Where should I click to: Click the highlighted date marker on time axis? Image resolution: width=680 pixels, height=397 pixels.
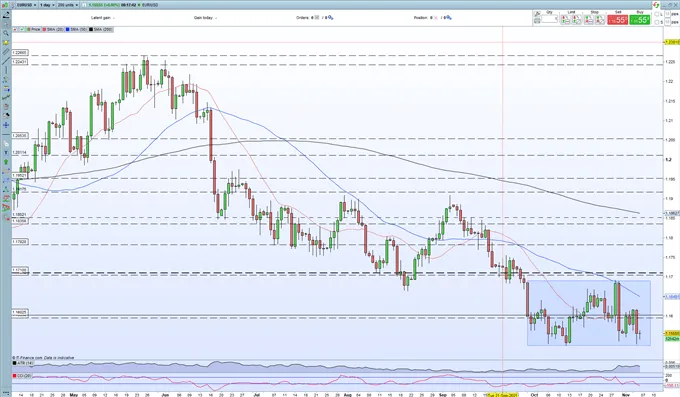pos(503,395)
